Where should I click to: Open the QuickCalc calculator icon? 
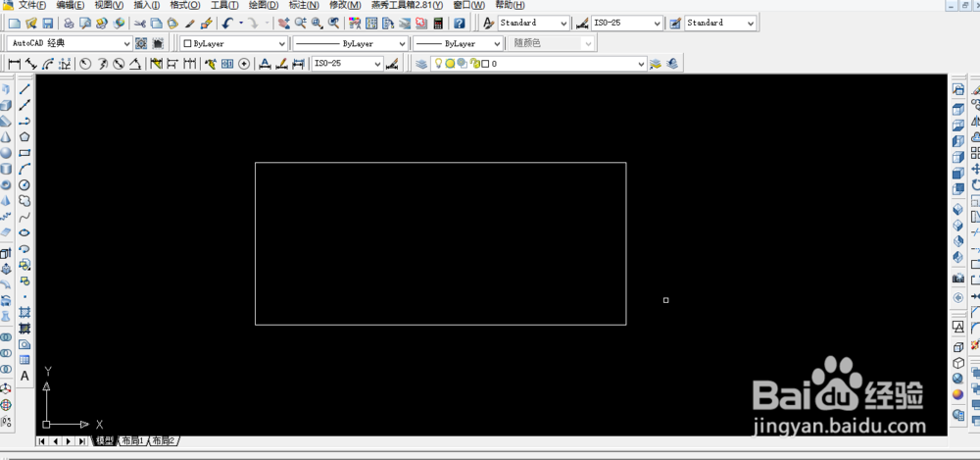[x=438, y=24]
